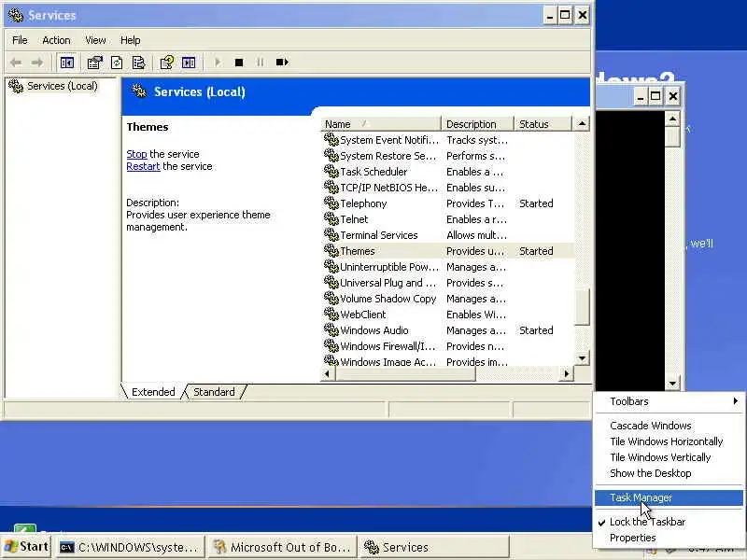Click Stop the service link
Viewport: 747px width, 560px height.
[136, 154]
